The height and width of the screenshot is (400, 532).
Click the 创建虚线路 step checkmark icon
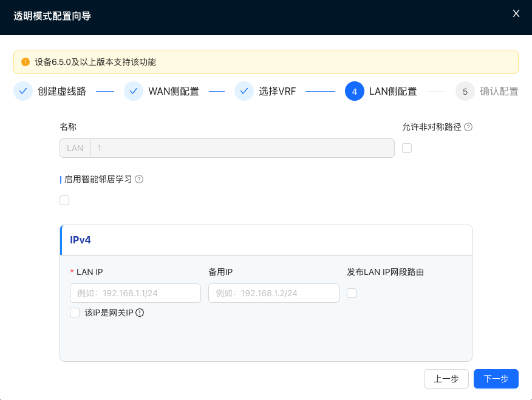[23, 91]
